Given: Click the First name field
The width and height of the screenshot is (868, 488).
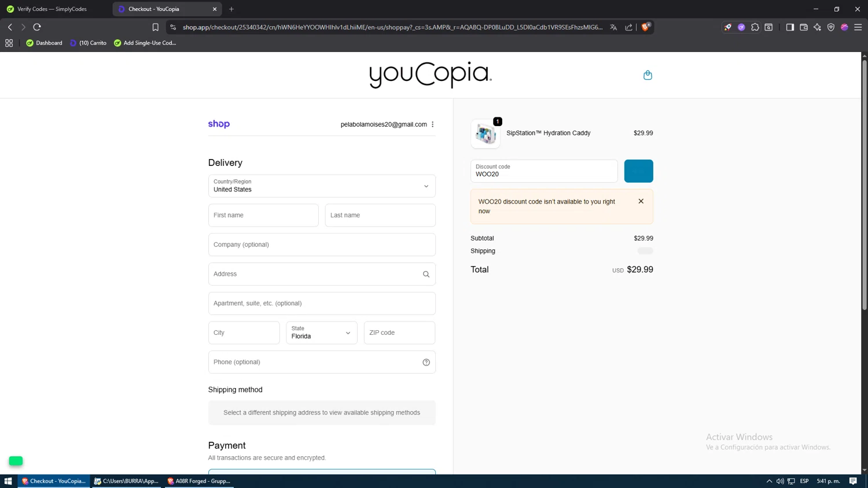Looking at the screenshot, I should coord(263,215).
